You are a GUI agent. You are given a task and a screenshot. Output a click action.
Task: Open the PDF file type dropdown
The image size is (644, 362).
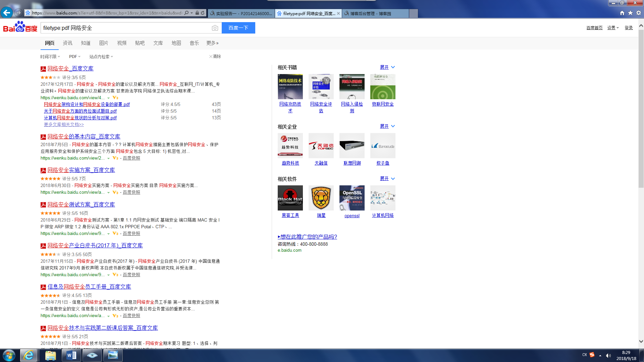[x=74, y=57]
